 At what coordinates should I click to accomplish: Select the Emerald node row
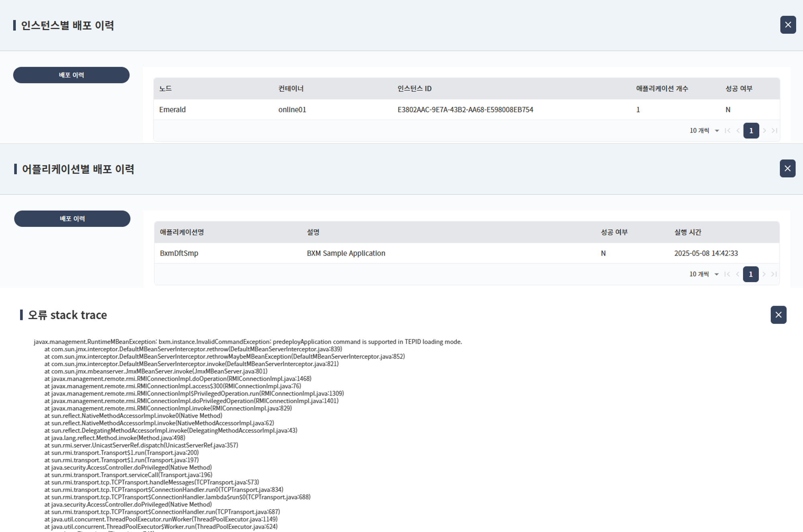click(172, 110)
